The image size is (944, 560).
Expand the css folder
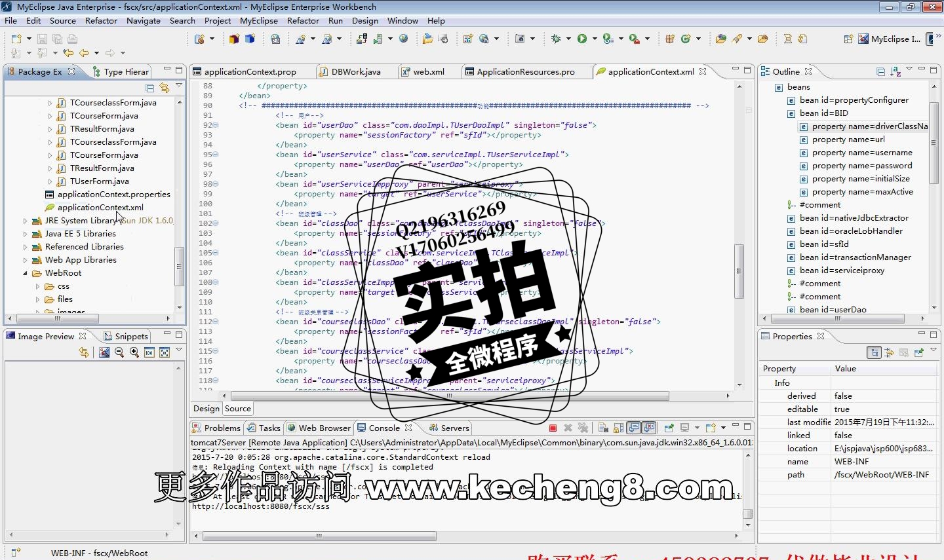coord(38,286)
